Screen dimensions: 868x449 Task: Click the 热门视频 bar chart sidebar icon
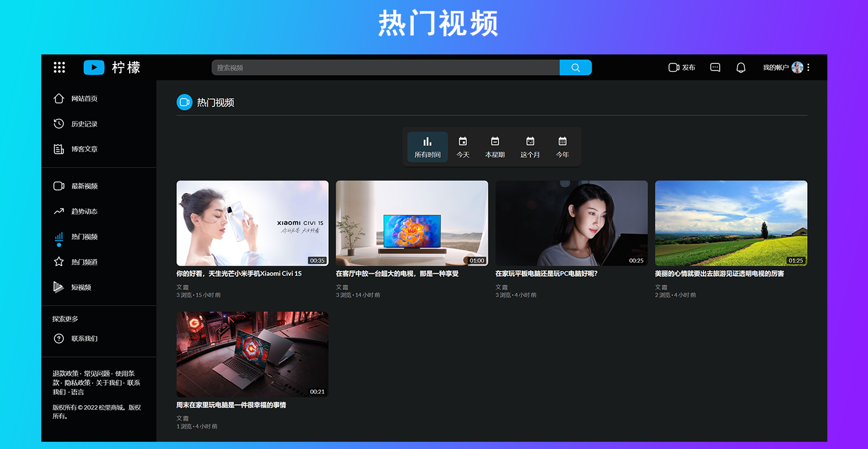[x=59, y=237]
